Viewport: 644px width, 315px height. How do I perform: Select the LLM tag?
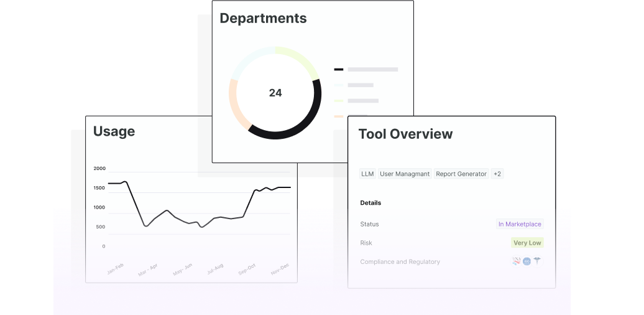tap(367, 174)
